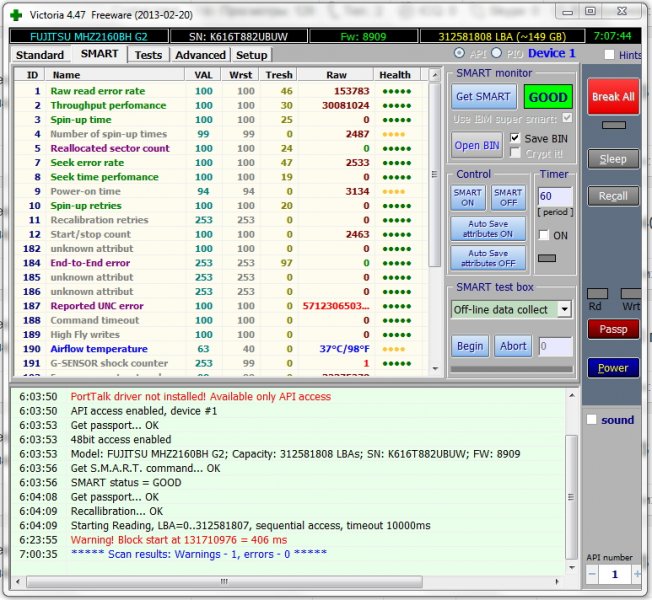Decrease API number with minus button
The image size is (652, 600).
click(591, 575)
